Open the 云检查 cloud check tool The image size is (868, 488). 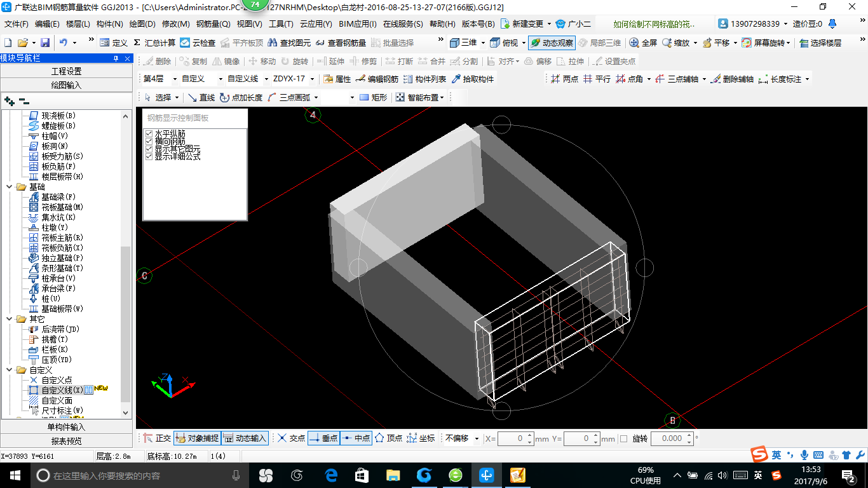click(x=198, y=43)
